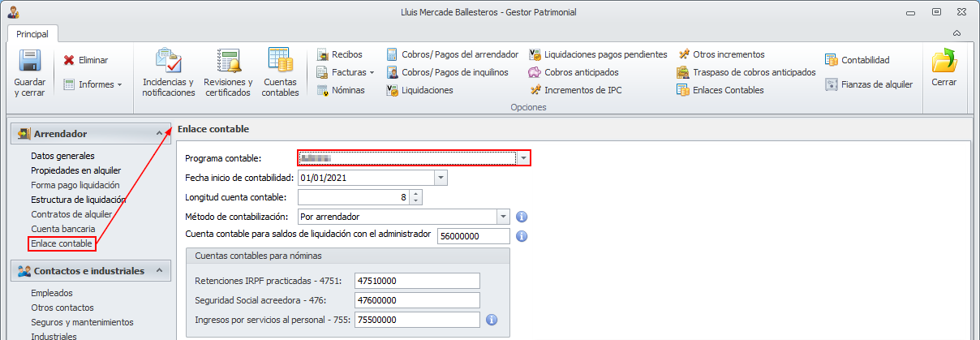
Task: Open the Programa contable dropdown
Action: [x=524, y=157]
